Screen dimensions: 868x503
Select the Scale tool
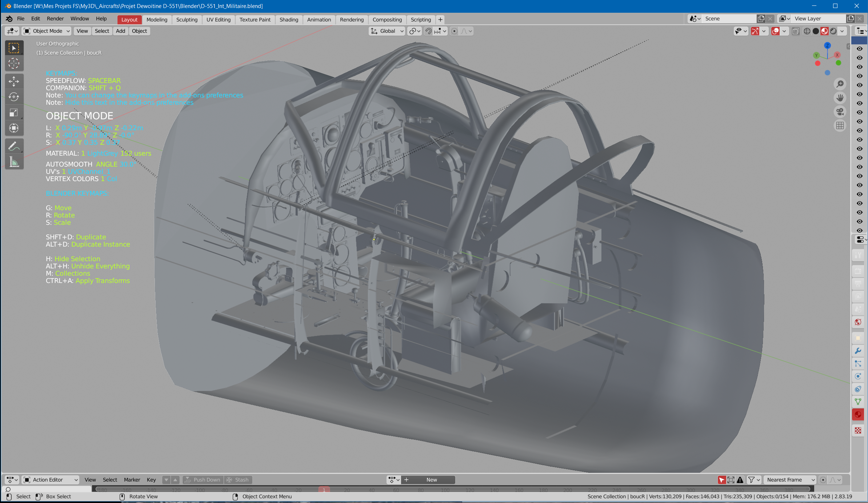pos(14,112)
